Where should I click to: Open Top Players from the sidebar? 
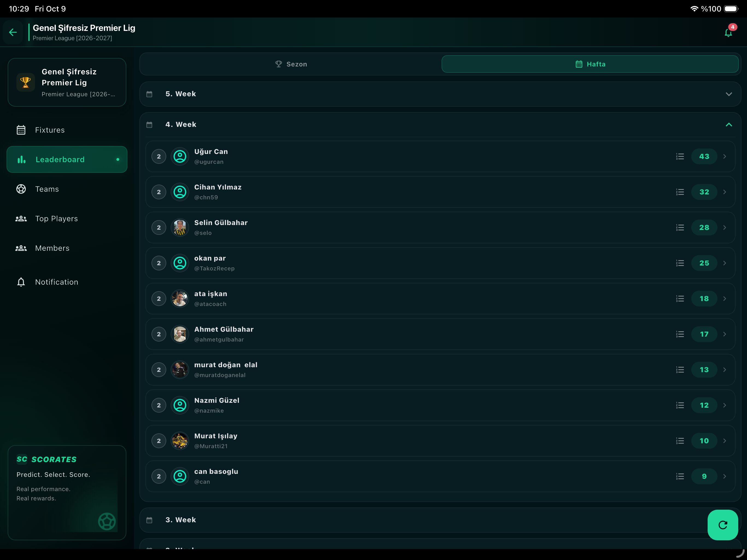coord(67,218)
